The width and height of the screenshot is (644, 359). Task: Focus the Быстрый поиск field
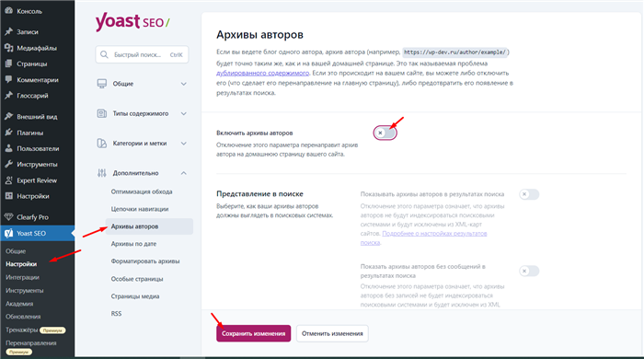142,54
